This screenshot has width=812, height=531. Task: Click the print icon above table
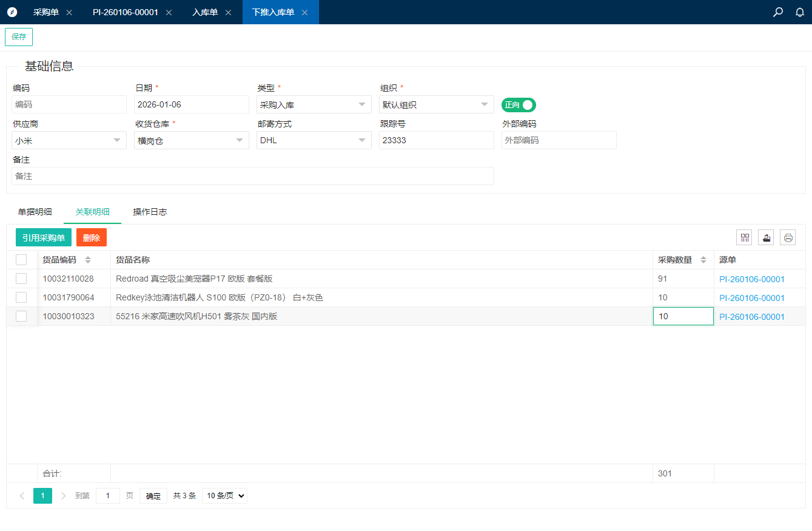tap(788, 238)
